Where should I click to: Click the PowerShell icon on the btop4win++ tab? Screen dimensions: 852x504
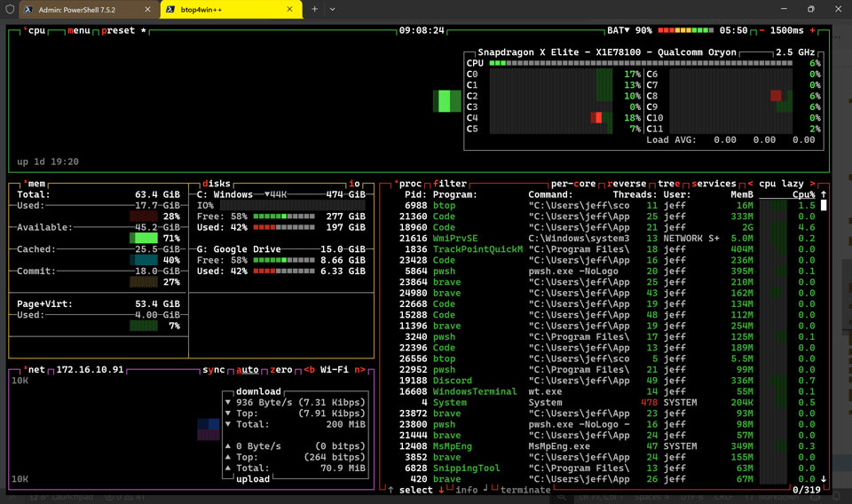pyautogui.click(x=170, y=10)
